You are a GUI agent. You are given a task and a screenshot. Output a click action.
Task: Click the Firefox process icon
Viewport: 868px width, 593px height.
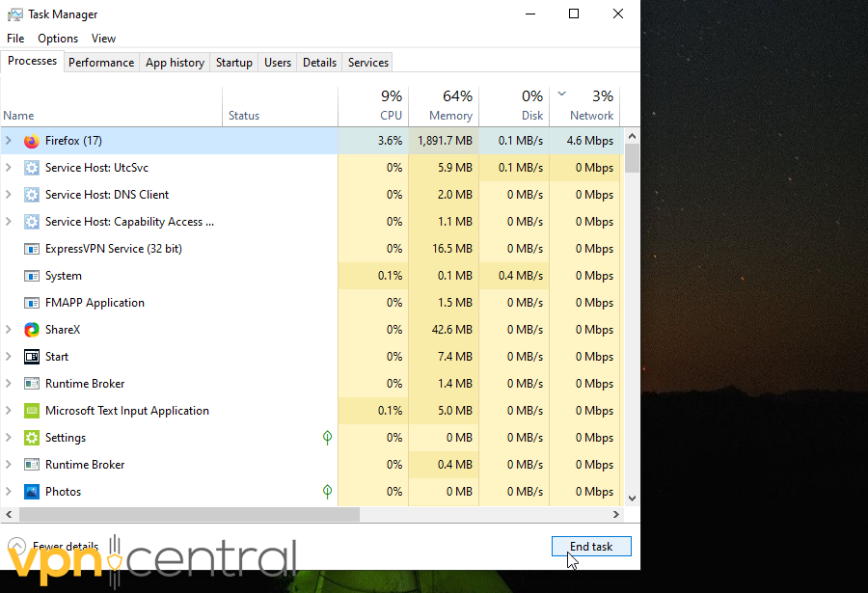32,141
